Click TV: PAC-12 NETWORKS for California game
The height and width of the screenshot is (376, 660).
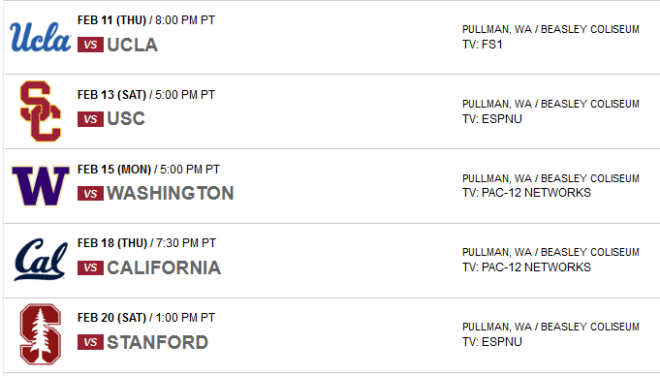click(527, 267)
